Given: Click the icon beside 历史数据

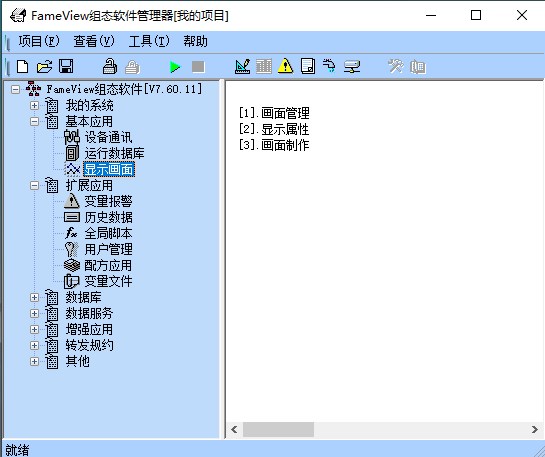Looking at the screenshot, I should point(72,217).
